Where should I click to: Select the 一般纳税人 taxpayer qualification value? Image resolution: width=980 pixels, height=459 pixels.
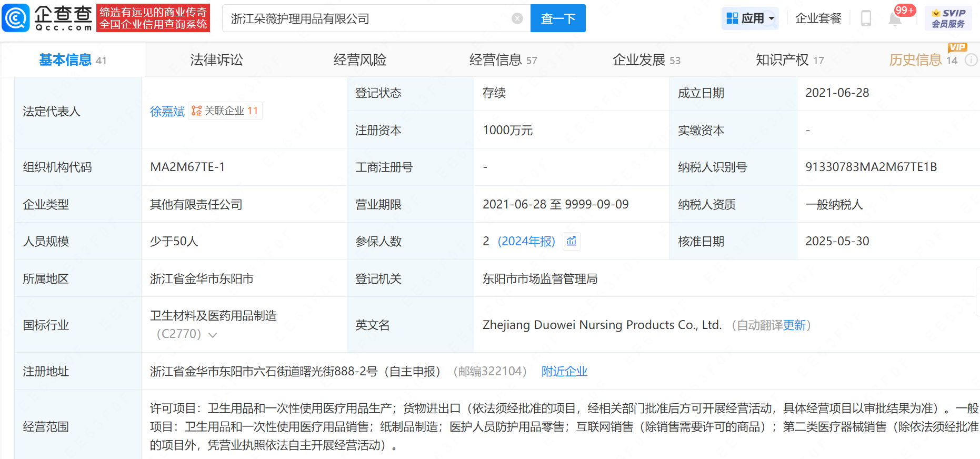tap(834, 204)
